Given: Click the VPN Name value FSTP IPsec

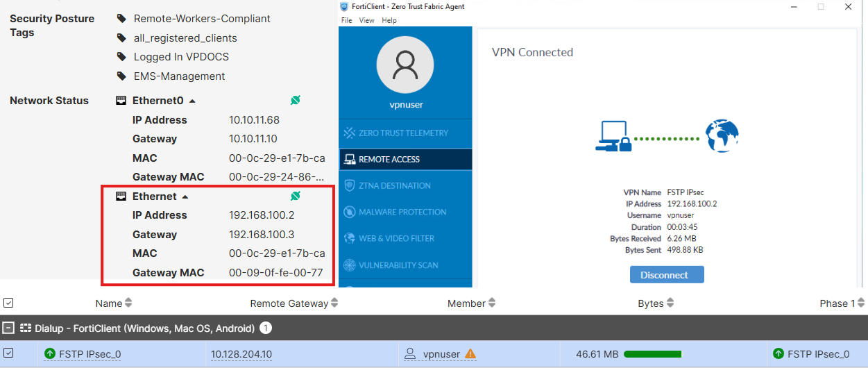Looking at the screenshot, I should [x=686, y=192].
